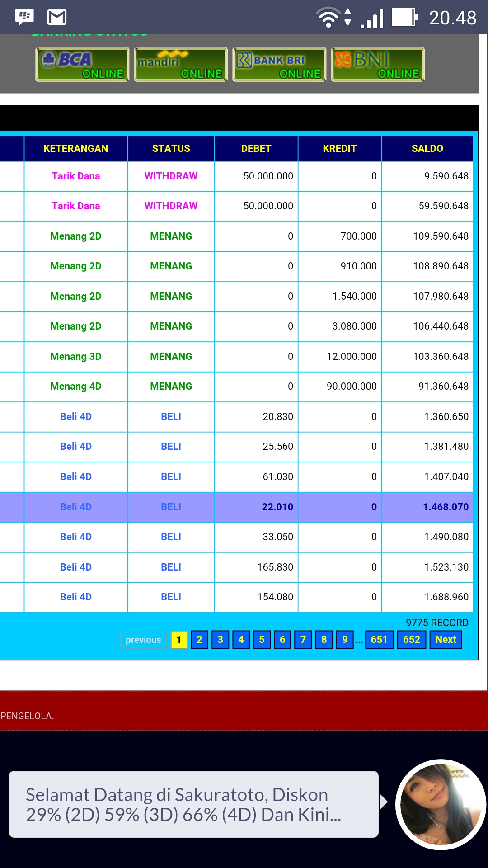The height and width of the screenshot is (868, 488).
Task: Select the Menang 4D row with 90.000.000 kredit
Action: point(244,387)
